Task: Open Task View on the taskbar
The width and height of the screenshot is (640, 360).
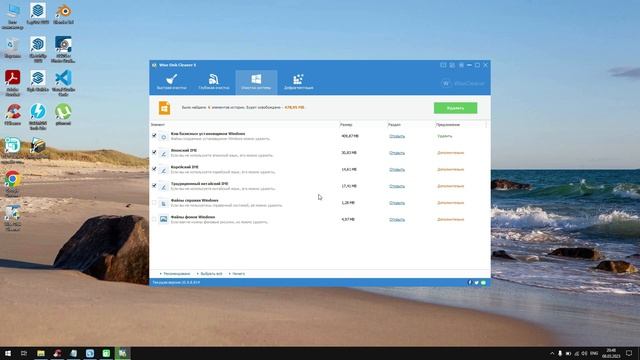Action: coord(24,353)
